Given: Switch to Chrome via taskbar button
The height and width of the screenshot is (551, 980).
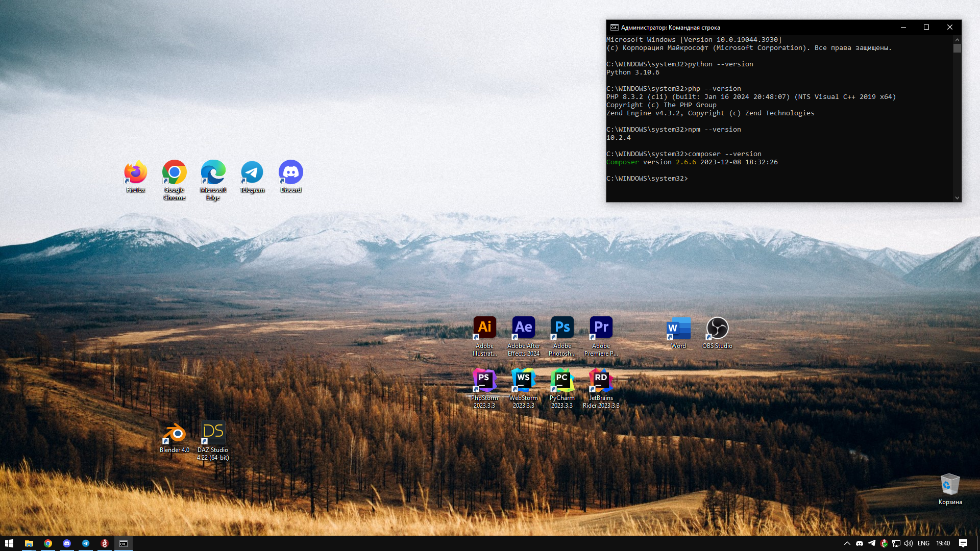Looking at the screenshot, I should point(48,543).
